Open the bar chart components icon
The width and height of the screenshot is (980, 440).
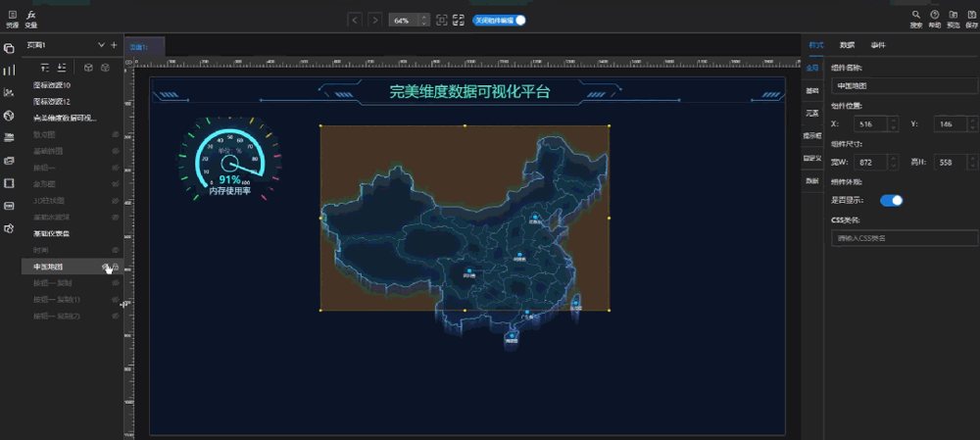point(9,70)
